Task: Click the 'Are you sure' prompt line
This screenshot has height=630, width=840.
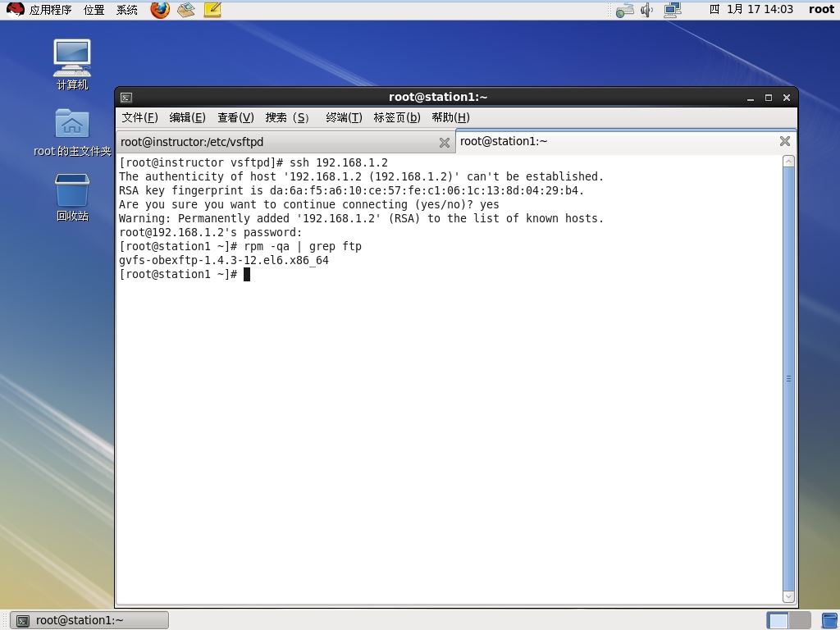Action: tap(309, 204)
